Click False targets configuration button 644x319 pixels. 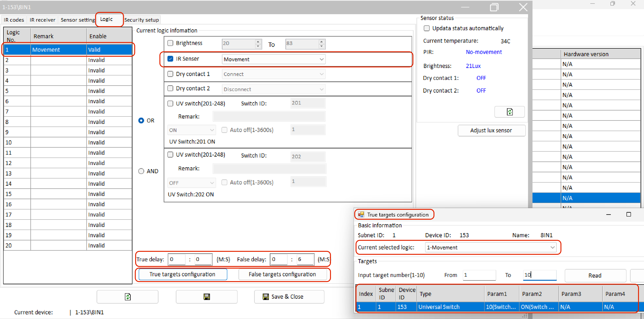pyautogui.click(x=282, y=274)
